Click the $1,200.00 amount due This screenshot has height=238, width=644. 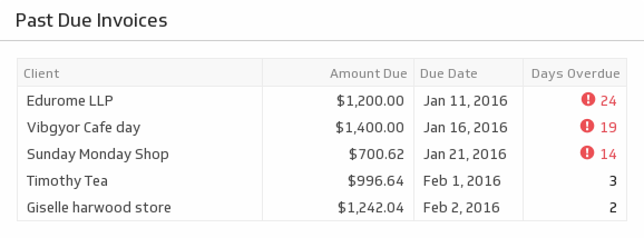coord(370,101)
